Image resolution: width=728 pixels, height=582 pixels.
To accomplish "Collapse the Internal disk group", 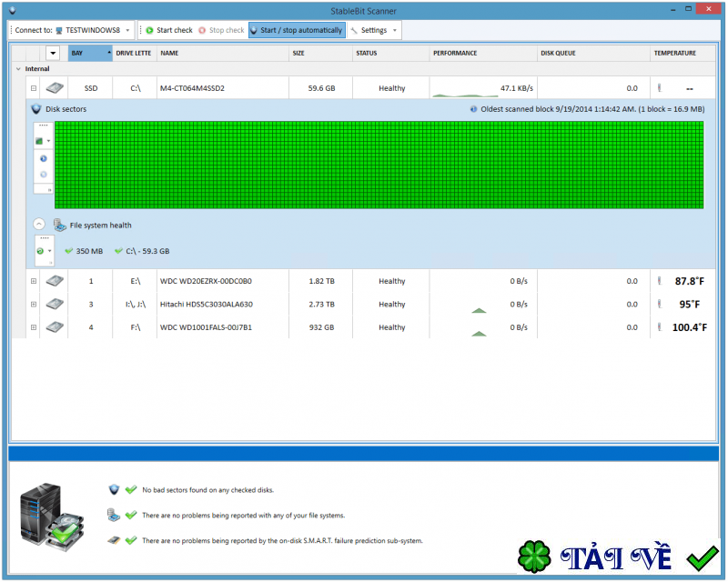I will coord(18,69).
